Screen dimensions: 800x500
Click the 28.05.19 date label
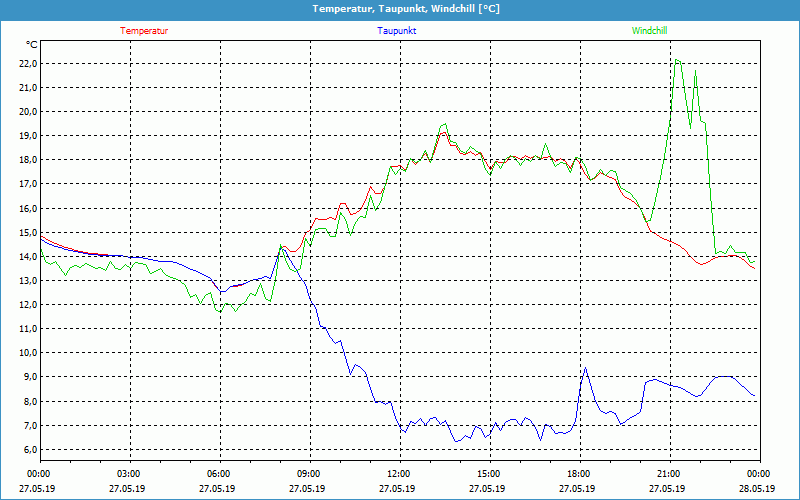(758, 489)
